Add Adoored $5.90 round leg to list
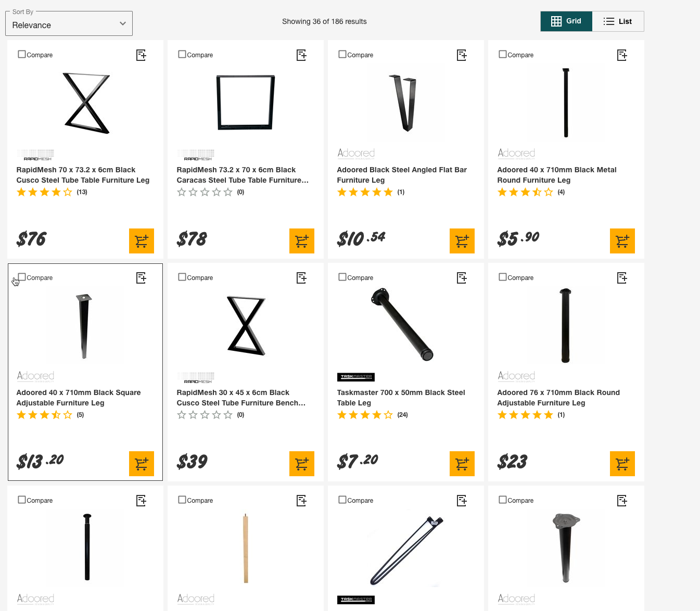This screenshot has height=611, width=700. 622,55
